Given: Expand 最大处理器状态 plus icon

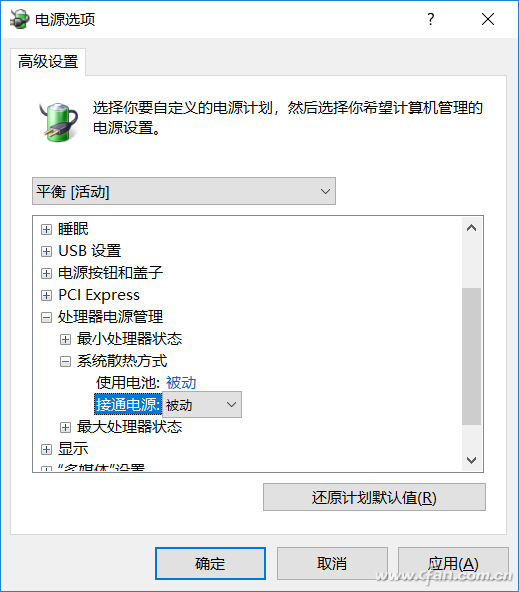Looking at the screenshot, I should 65,427.
